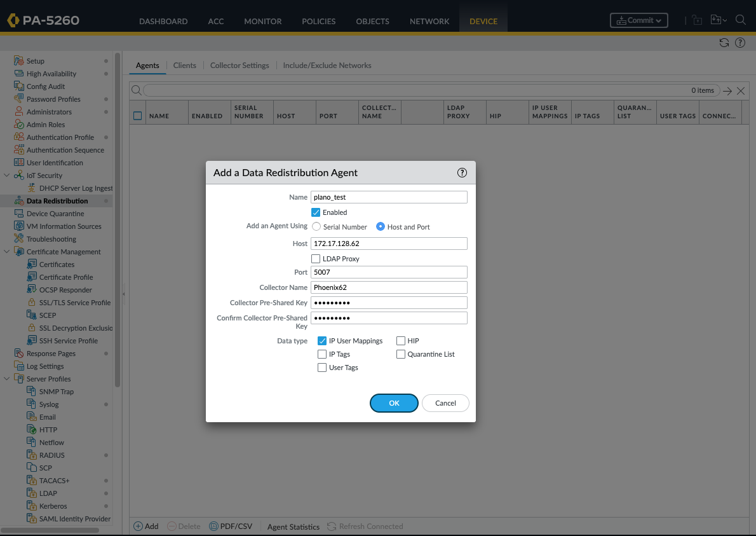
Task: Click the refresh icon in the top right
Action: (x=724, y=43)
